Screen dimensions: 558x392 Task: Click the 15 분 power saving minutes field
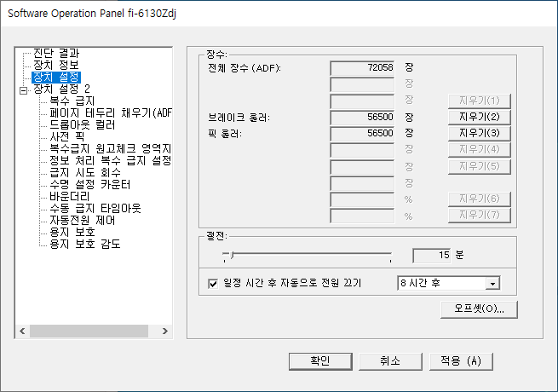[431, 256]
